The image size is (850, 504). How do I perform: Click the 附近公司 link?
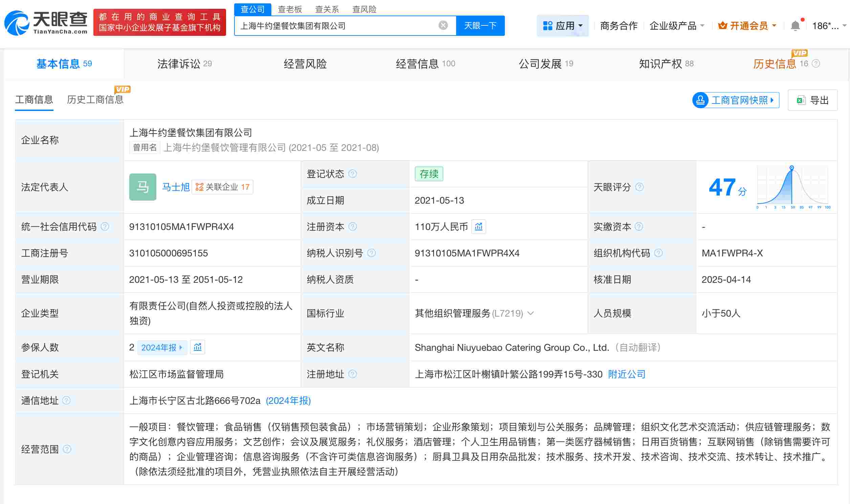tap(626, 374)
